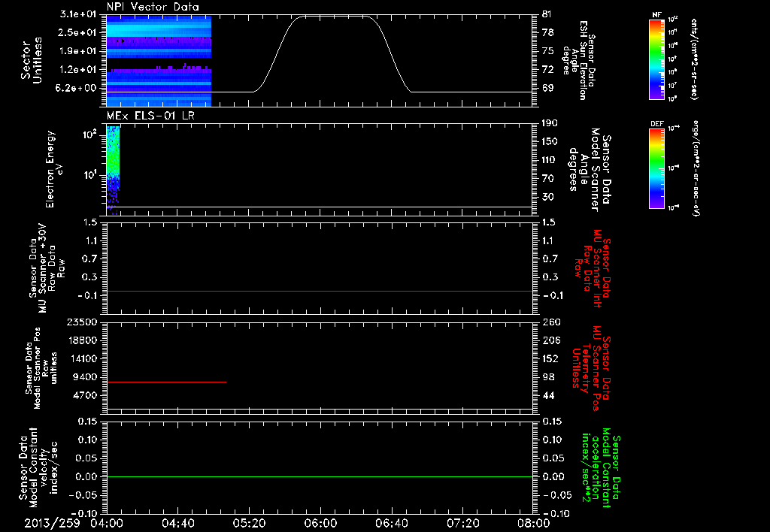This screenshot has height=532, width=770.
Task: Click the 23500 tick label
Action: (81, 322)
